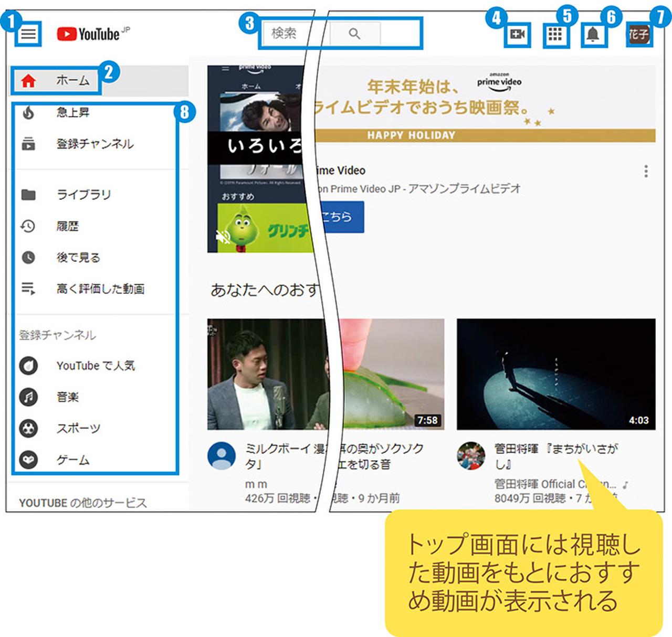Go to the YouTube で人気 channel
Screen dimensions: 672x637
pyautogui.click(x=96, y=365)
